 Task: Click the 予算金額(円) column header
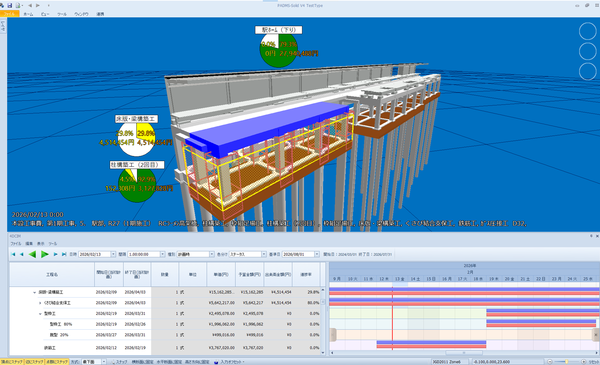coord(249,274)
